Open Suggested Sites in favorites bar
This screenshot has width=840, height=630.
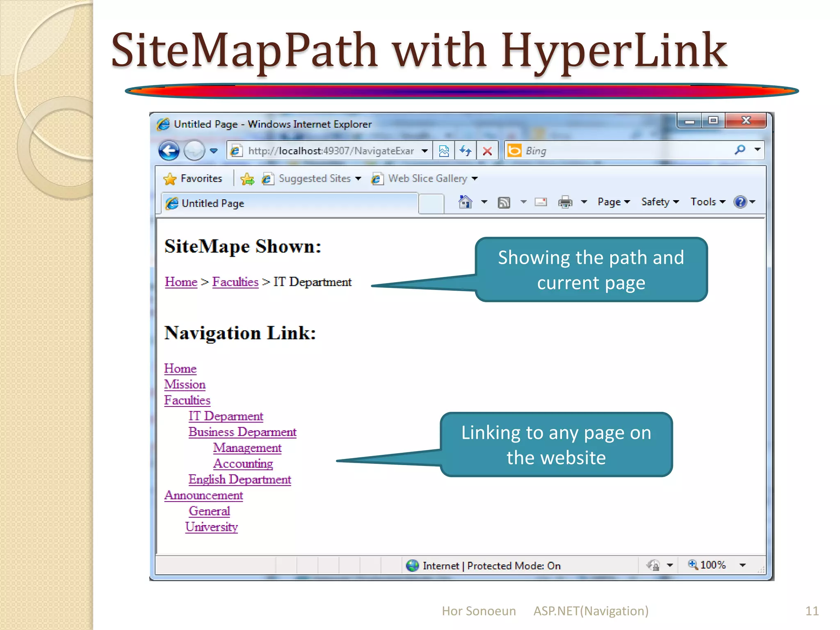312,178
